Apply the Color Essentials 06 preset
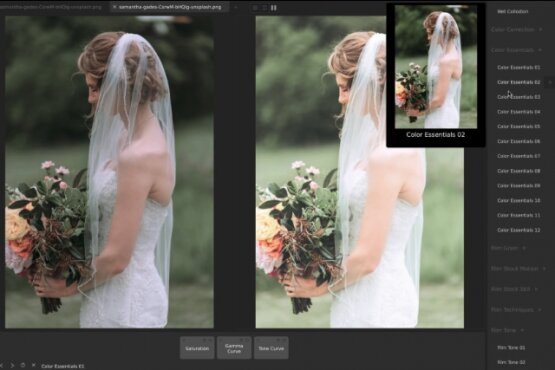 coord(519,141)
